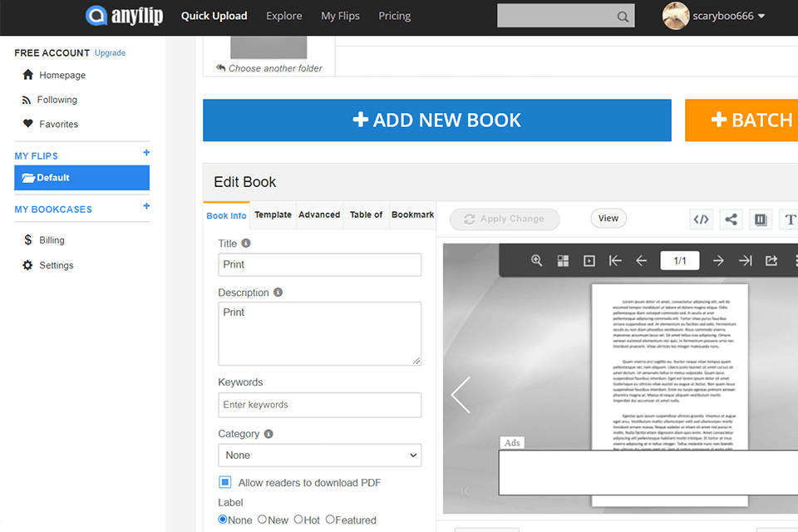Screen dimensions: 798x532
Task: Start autoplay slideshow in the flipbook viewer
Action: point(589,260)
